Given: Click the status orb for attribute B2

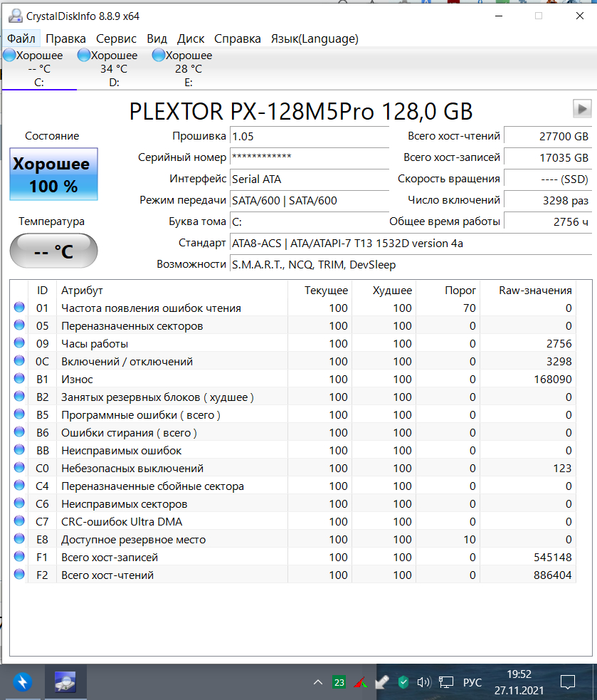Looking at the screenshot, I should click(x=19, y=396).
